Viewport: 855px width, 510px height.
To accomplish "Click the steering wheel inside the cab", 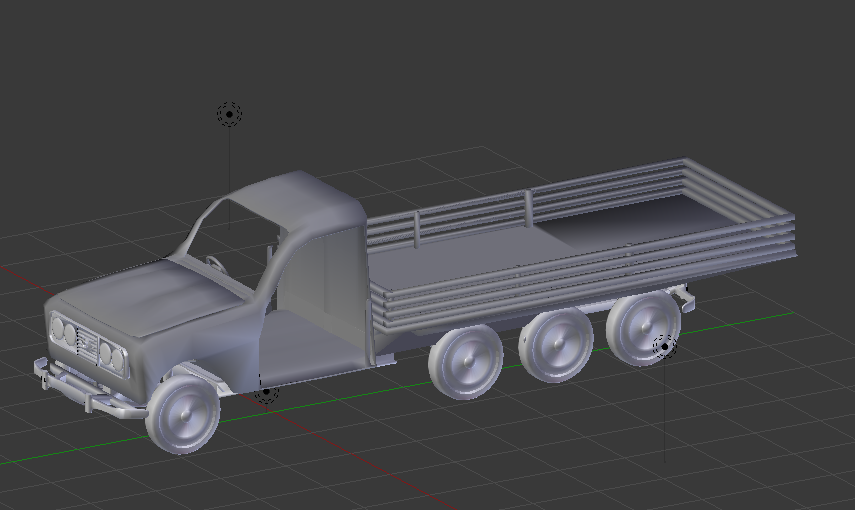I will [215, 263].
